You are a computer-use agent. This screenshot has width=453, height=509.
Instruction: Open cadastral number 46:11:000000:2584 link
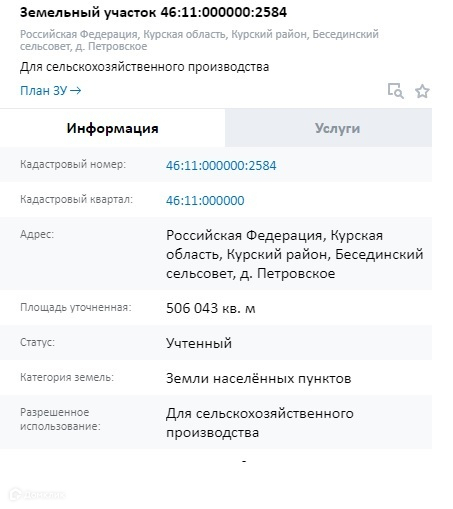[x=221, y=165]
